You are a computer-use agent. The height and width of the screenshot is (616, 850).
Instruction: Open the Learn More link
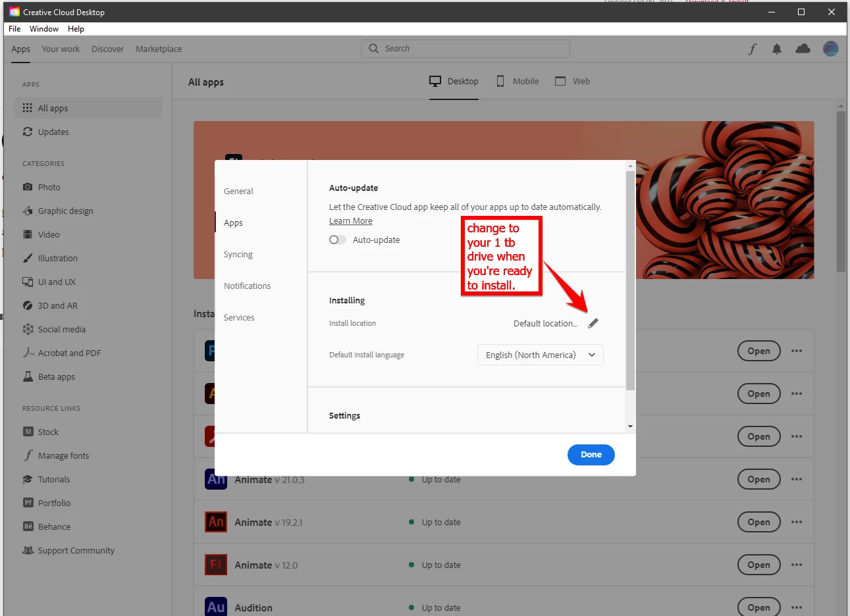tap(350, 221)
